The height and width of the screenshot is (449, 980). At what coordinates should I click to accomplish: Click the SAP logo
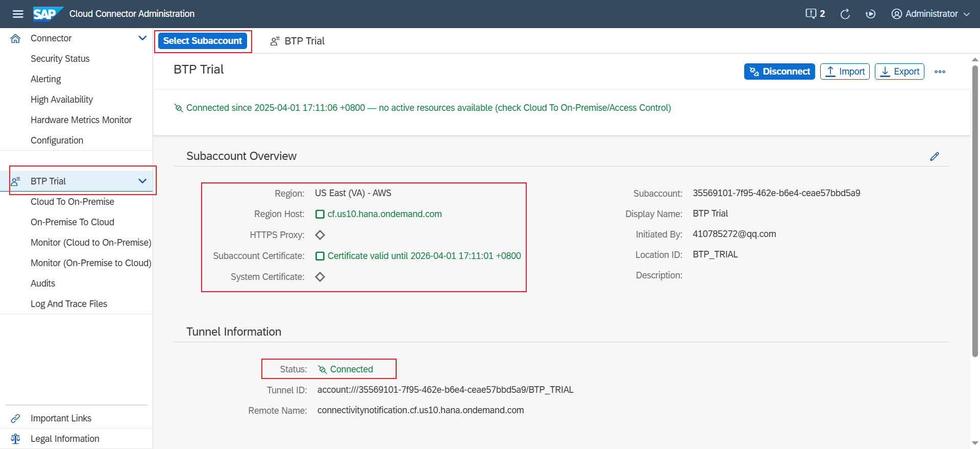coord(48,14)
